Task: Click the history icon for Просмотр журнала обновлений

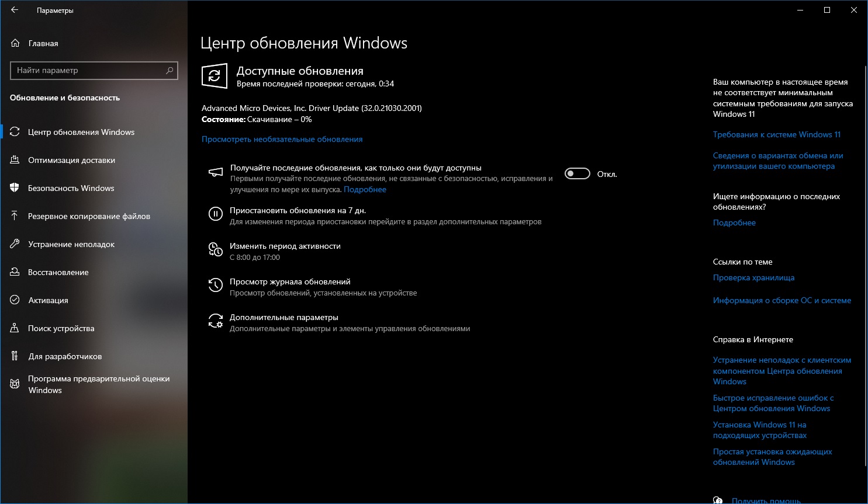Action: pos(216,286)
